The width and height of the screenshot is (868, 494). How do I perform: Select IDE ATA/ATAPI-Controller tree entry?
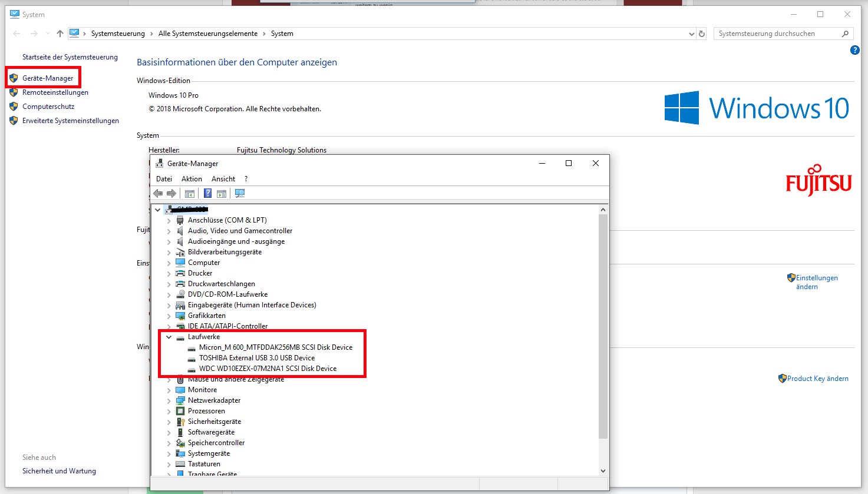point(227,326)
